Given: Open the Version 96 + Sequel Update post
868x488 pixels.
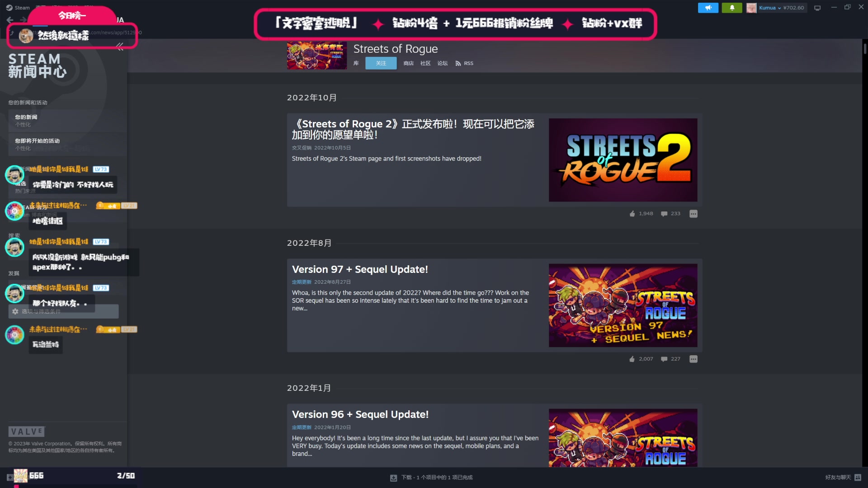Looking at the screenshot, I should (x=360, y=414).
